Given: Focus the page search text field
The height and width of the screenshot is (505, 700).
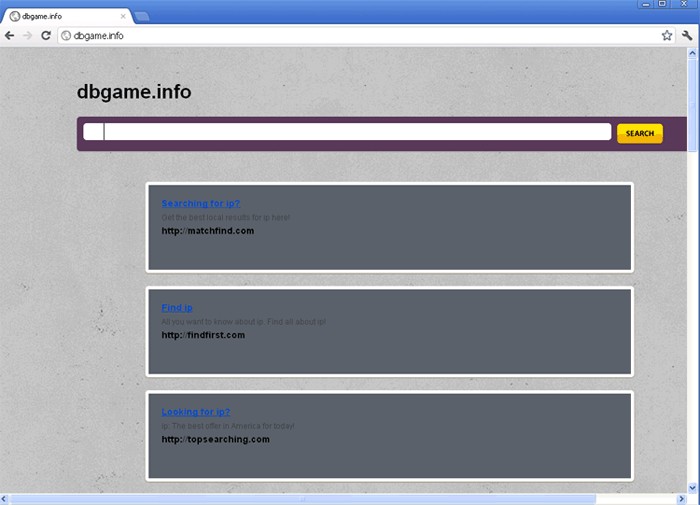Looking at the screenshot, I should (355, 132).
